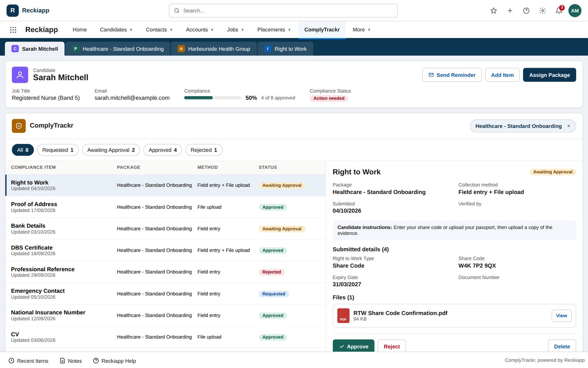The image size is (588, 368).
Task: Click the favorites star icon
Action: pos(494,11)
